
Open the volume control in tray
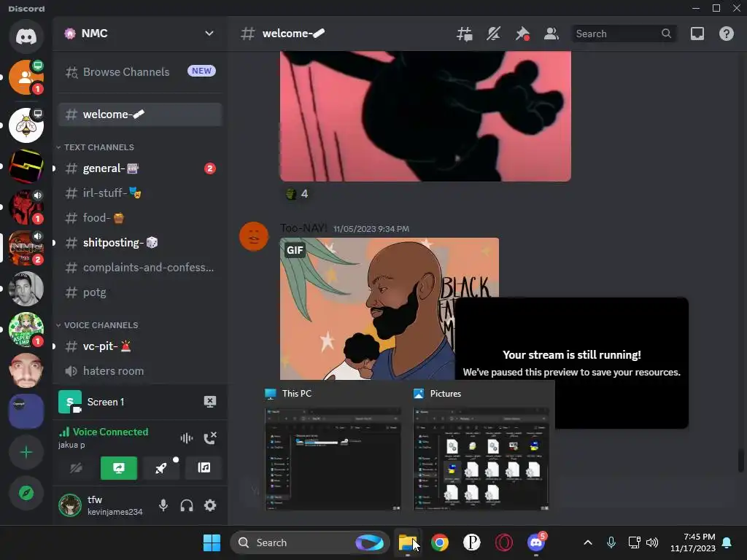coord(652,542)
